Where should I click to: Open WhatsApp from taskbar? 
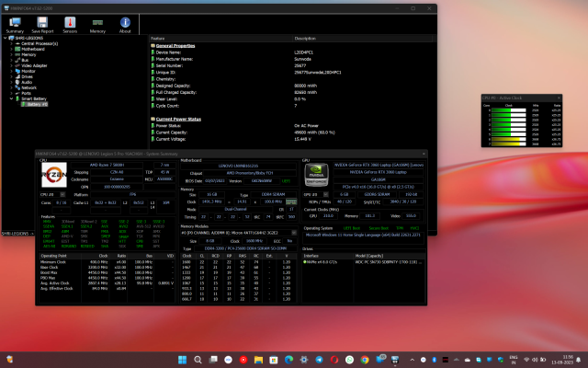pos(349,360)
